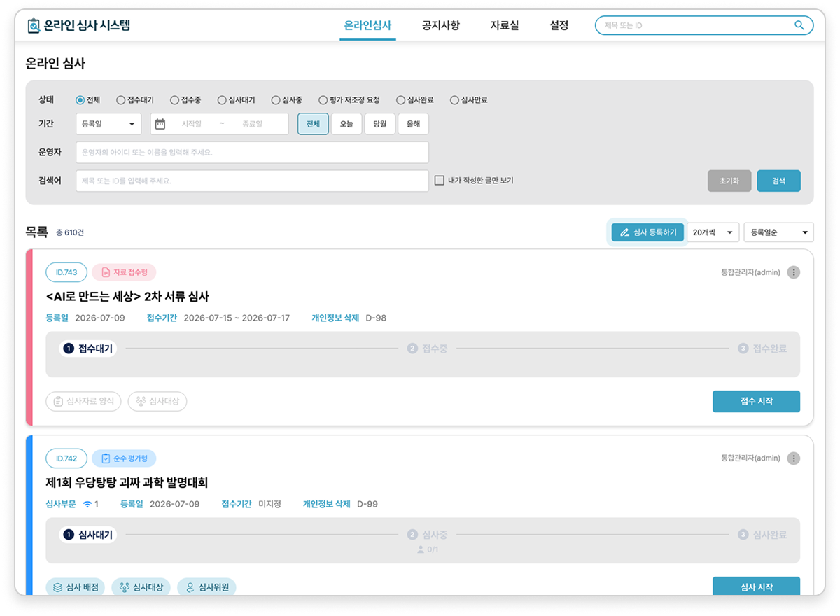Click the 운영자 search input field

(252, 152)
